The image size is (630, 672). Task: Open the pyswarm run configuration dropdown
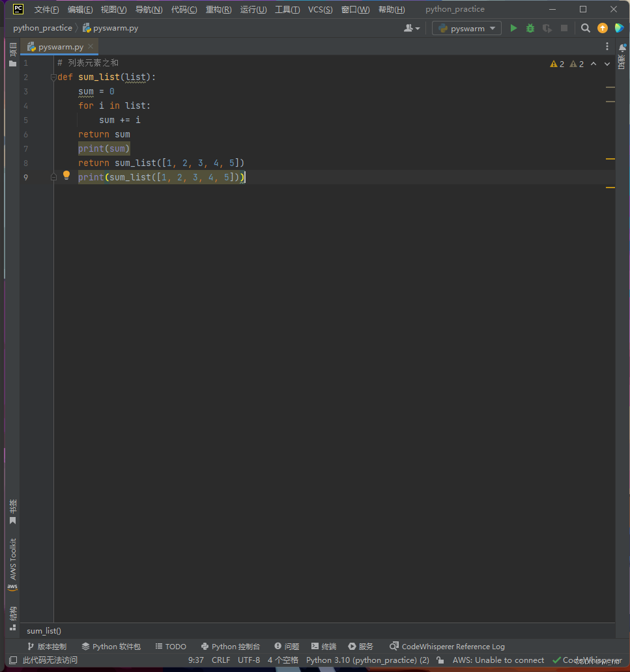pyautogui.click(x=466, y=28)
